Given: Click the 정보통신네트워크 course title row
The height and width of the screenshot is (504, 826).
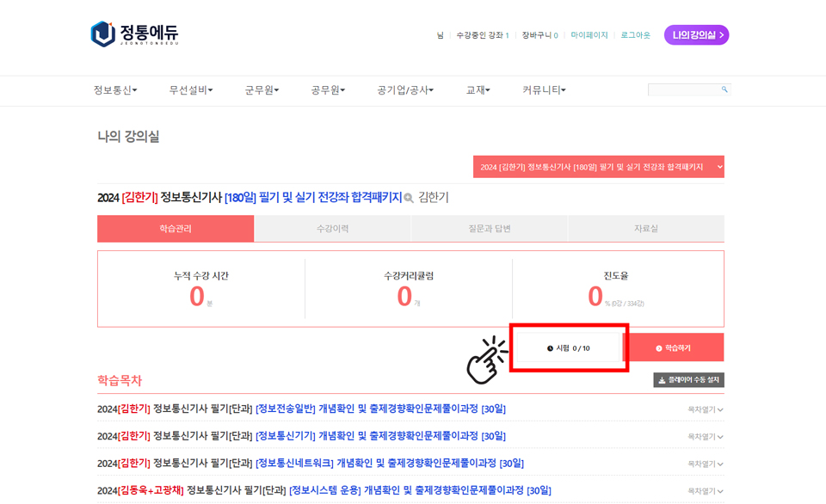Looking at the screenshot, I should (x=311, y=464).
